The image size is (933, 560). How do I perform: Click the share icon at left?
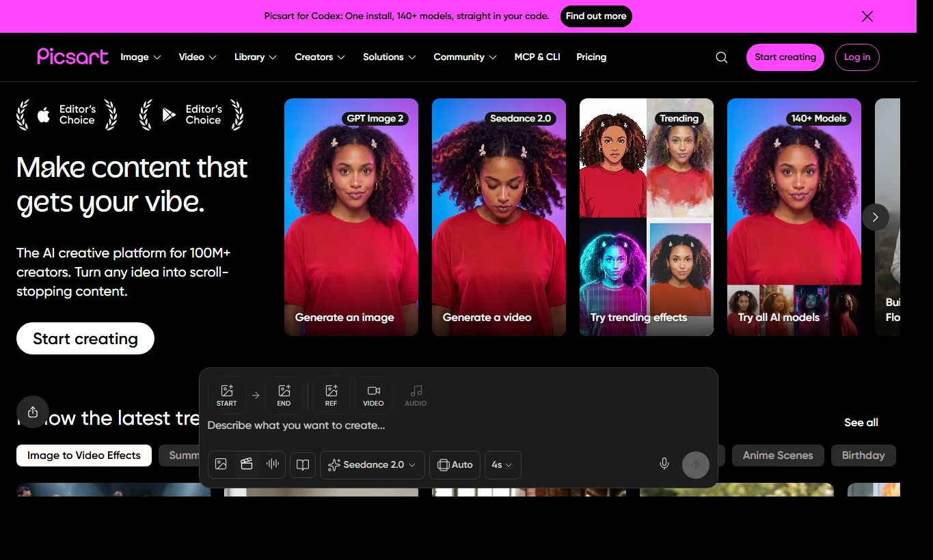coord(33,412)
